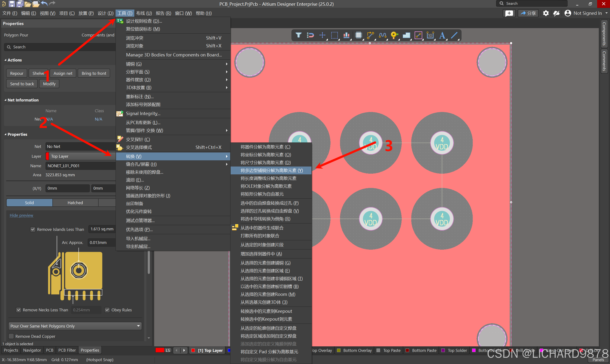
Task: Click the selection filter funnel icon
Action: click(298, 35)
